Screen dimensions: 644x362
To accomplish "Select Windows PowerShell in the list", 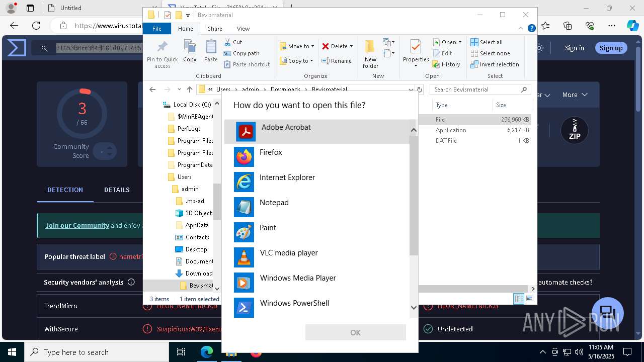I will 316,308.
